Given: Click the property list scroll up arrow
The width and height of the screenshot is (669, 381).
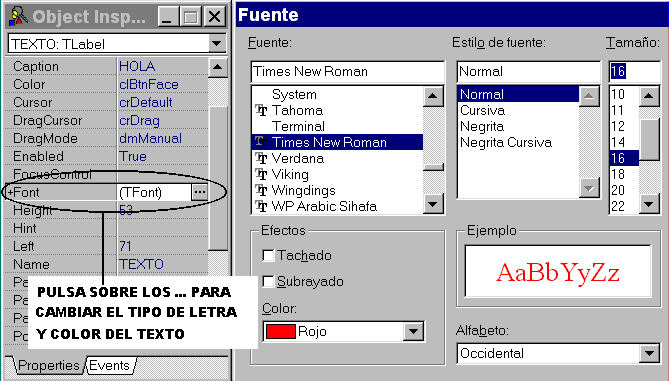Looking at the screenshot, I should [218, 67].
